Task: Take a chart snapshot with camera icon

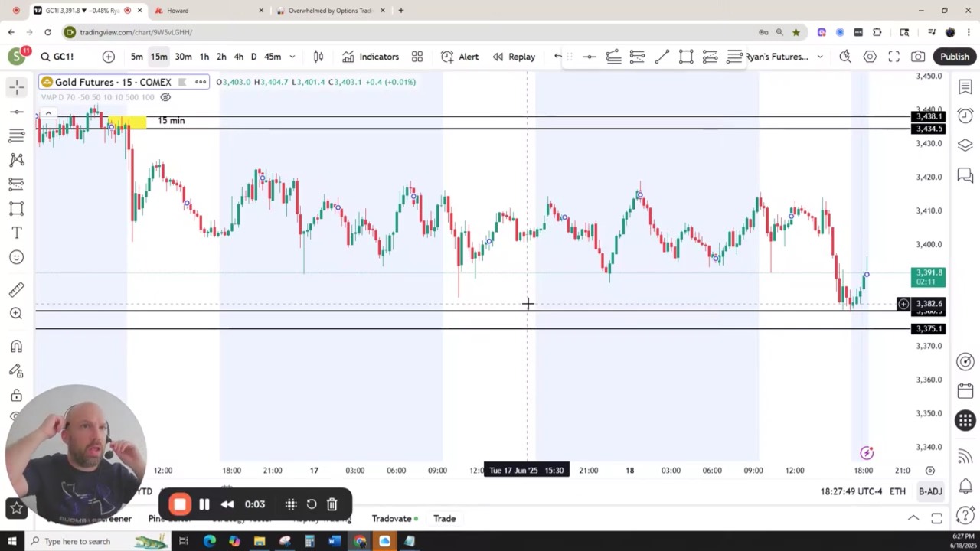Action: [x=918, y=57]
